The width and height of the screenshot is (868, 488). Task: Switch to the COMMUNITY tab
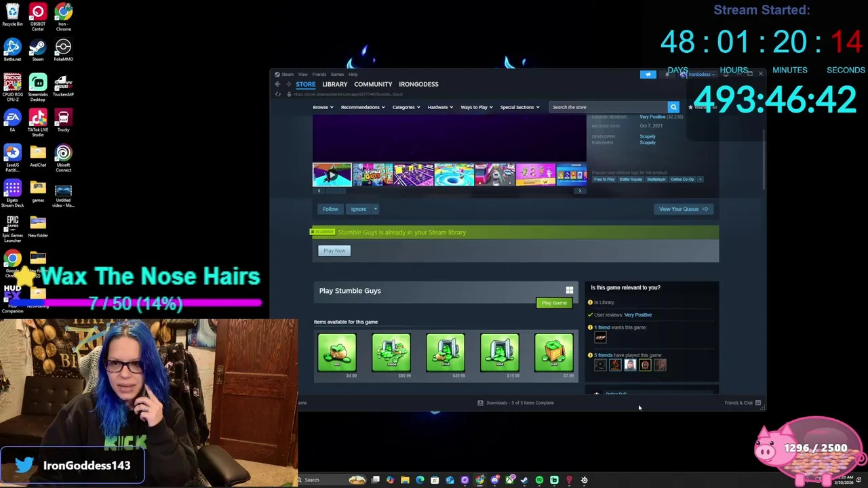tap(373, 84)
